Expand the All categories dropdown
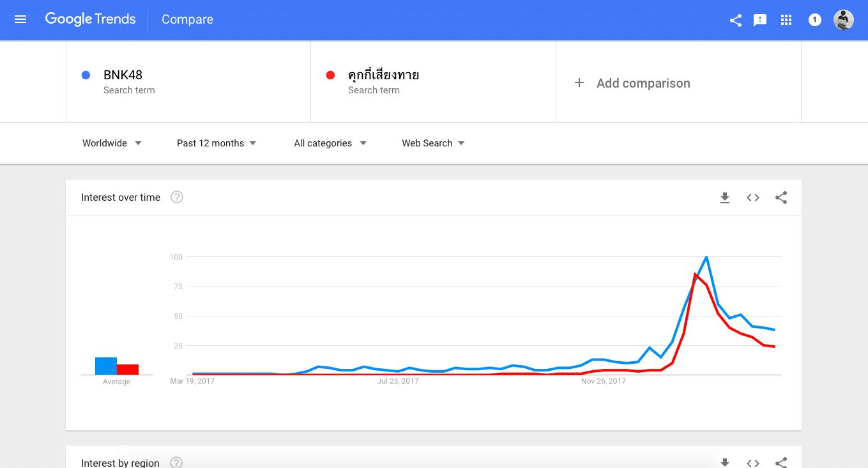 tap(330, 143)
